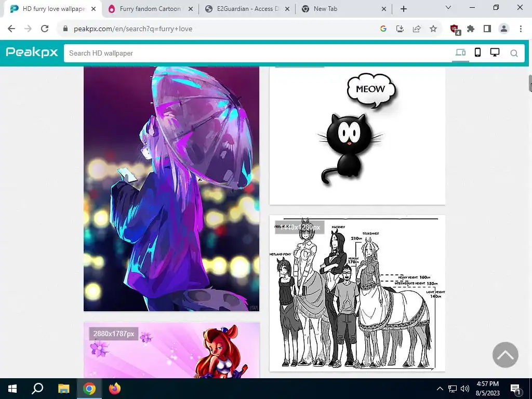This screenshot has width=532, height=399.
Task: Close the HD furry love wallpaper tab
Action: pyautogui.click(x=94, y=9)
